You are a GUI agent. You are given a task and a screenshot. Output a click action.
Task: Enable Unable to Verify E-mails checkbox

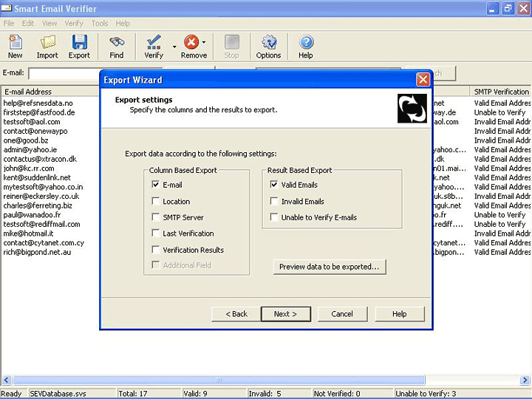click(274, 217)
